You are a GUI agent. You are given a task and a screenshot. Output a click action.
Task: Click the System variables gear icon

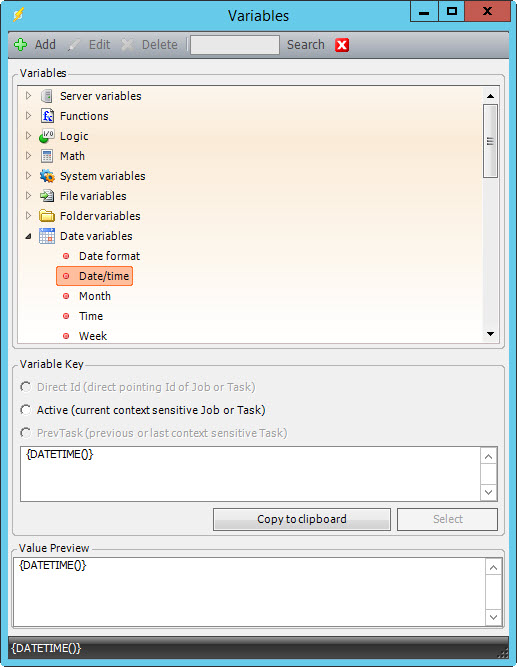[47, 176]
